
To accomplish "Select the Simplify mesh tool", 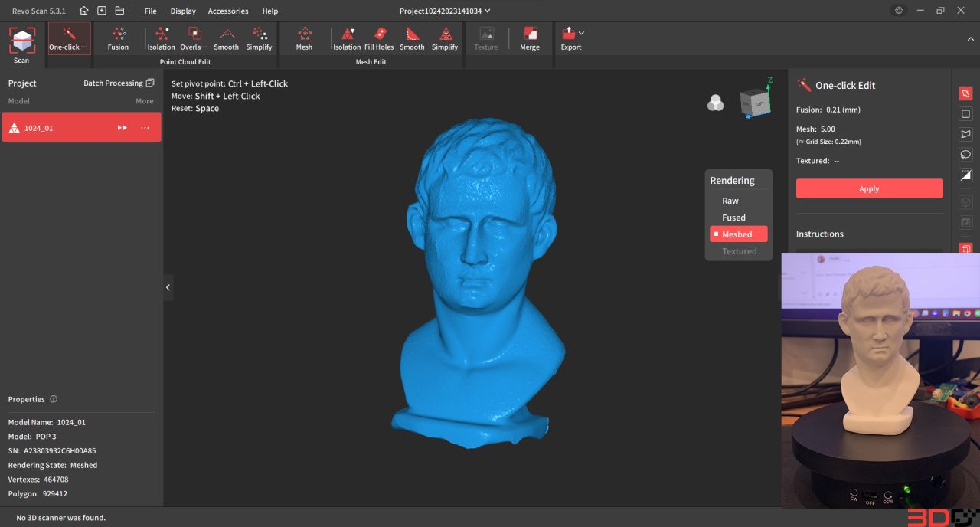I will [445, 38].
